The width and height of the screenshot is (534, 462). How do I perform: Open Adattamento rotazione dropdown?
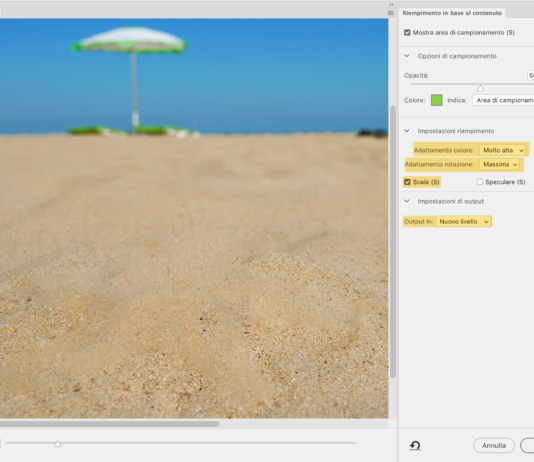(499, 164)
